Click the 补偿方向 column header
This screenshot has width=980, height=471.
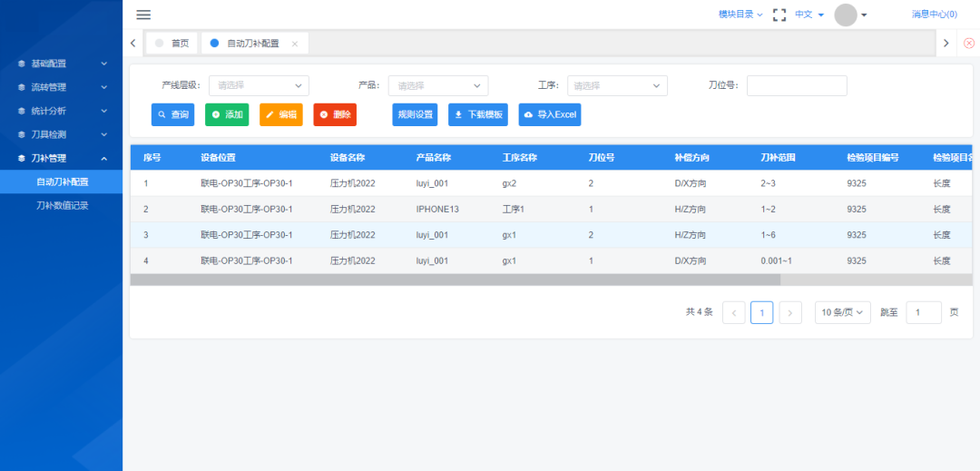[x=691, y=158]
